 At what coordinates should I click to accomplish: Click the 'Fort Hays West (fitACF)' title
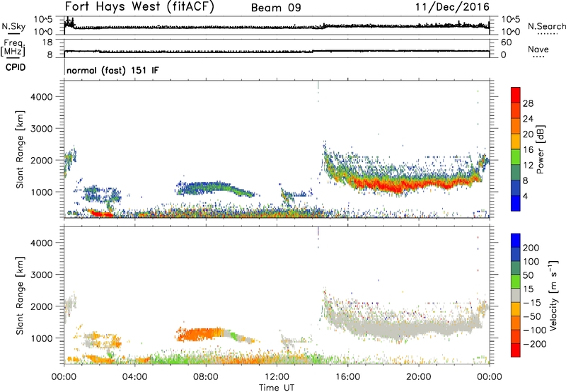(139, 7)
